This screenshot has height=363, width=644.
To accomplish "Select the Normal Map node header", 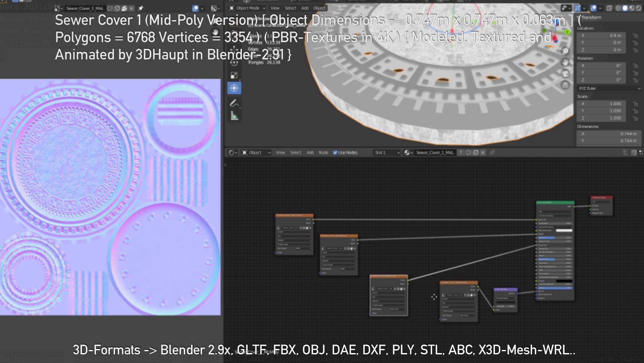I will click(506, 290).
